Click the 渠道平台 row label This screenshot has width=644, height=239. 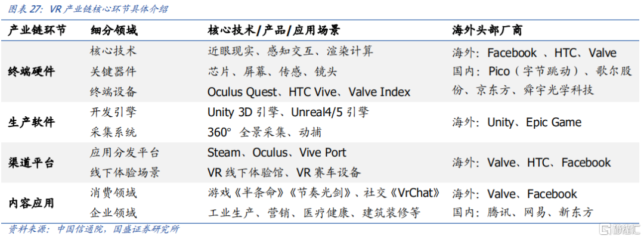pos(31,163)
